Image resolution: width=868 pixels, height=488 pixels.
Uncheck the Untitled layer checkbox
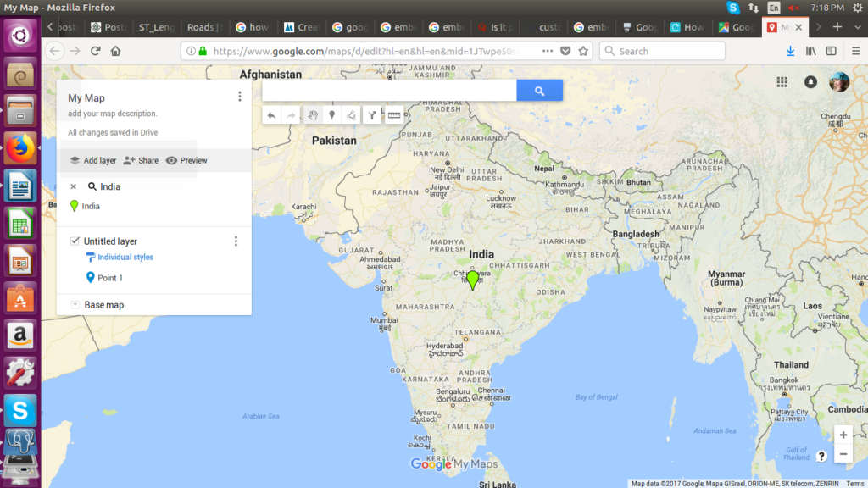click(75, 241)
